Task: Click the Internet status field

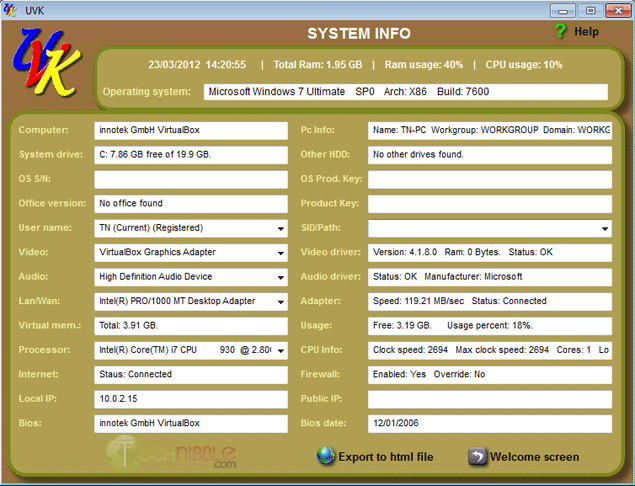Action: pyautogui.click(x=191, y=375)
